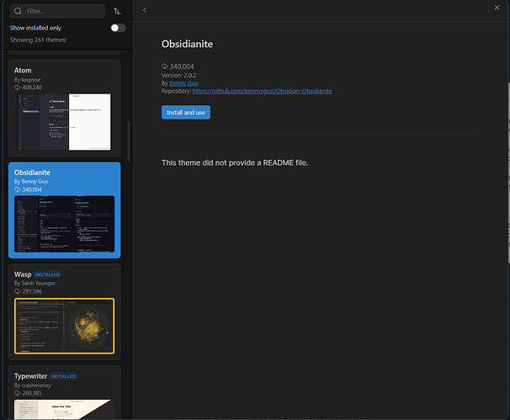Go back with the left chevron arrow
Viewport: 510px width, 420px height.
145,10
